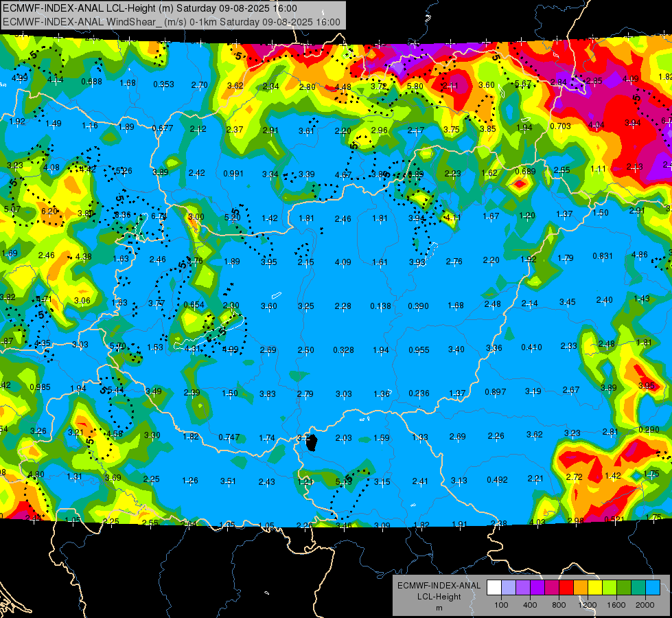
Task: Click the legend unit label 'm'
Action: tap(439, 608)
